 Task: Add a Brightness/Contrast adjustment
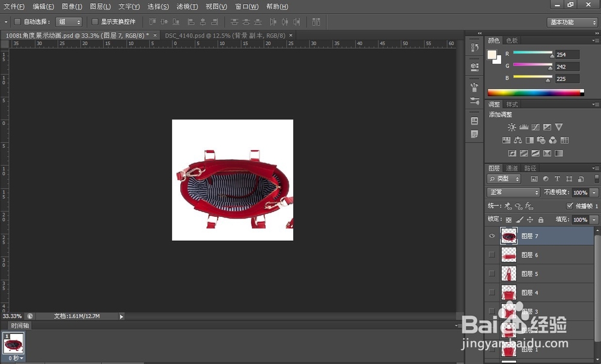[x=511, y=127]
